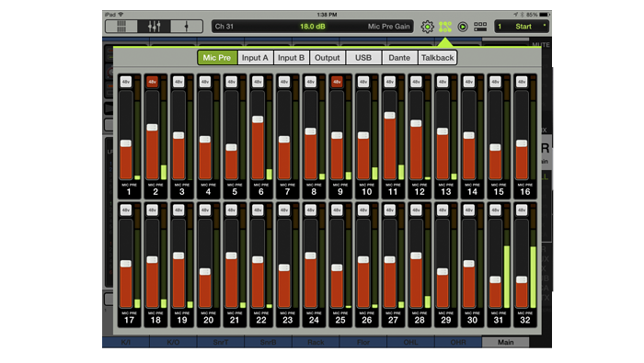Select the OHR view group button

click(458, 342)
